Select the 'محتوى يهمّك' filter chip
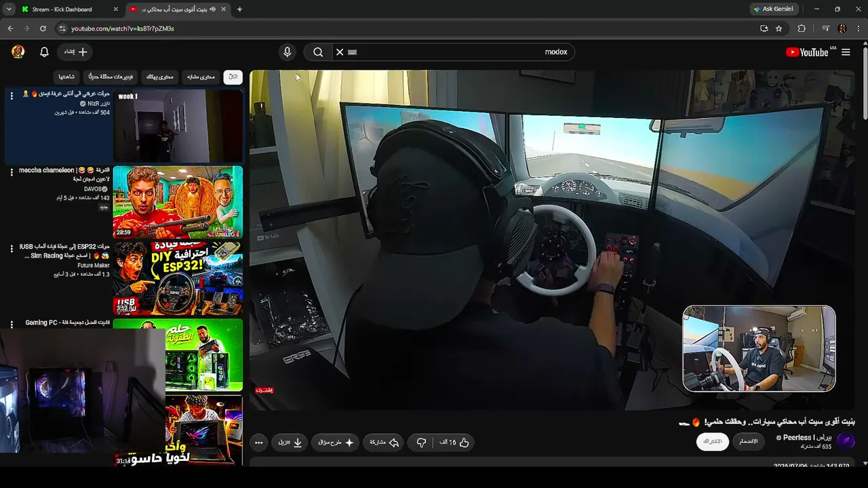This screenshot has height=488, width=868. (160, 77)
